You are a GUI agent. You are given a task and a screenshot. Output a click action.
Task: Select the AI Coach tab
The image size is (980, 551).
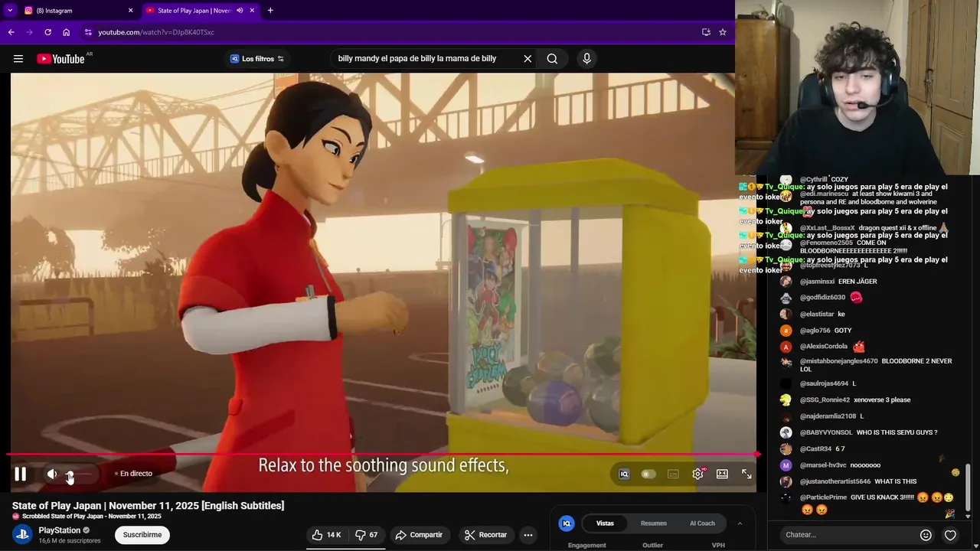[702, 523]
